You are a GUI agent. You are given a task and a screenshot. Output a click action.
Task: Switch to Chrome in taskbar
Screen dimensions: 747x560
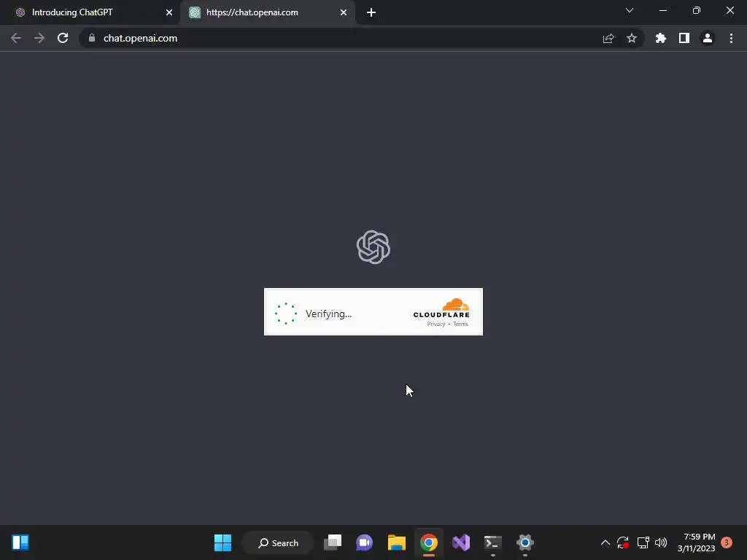click(429, 542)
